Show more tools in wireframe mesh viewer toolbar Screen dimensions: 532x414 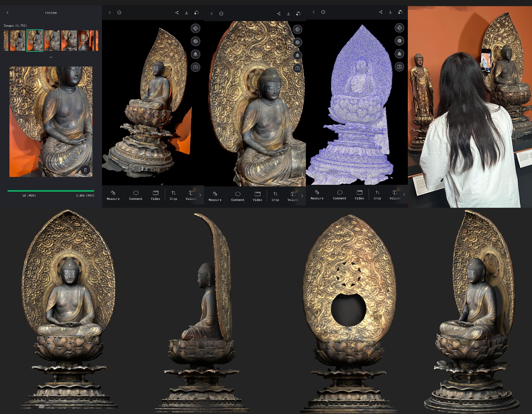(x=404, y=195)
